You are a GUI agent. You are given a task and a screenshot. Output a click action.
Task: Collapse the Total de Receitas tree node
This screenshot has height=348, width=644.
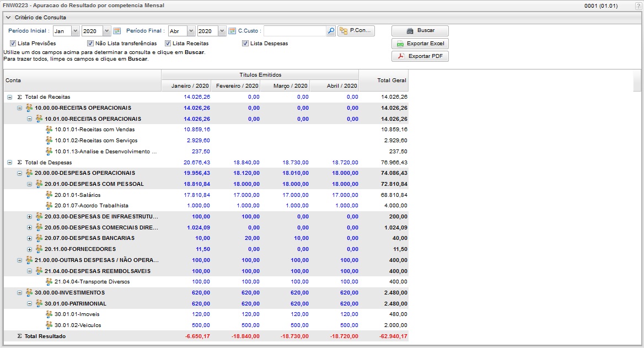9,97
